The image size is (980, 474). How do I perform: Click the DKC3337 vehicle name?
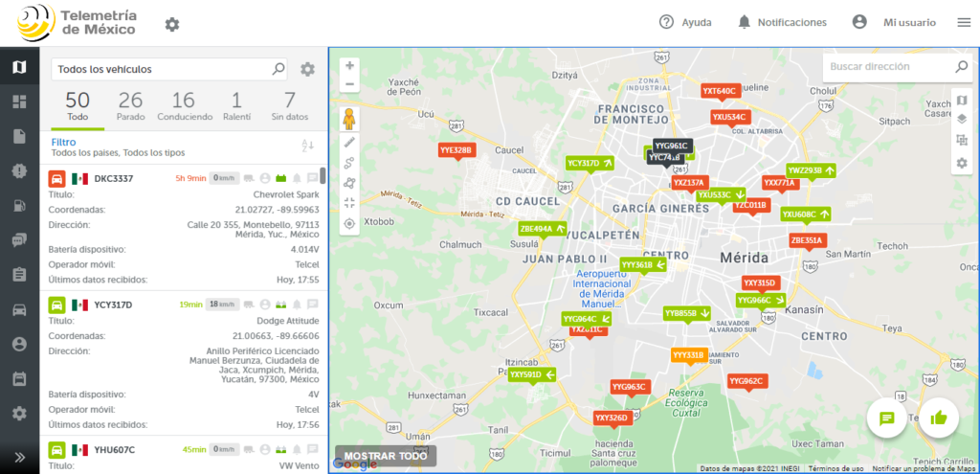(114, 179)
